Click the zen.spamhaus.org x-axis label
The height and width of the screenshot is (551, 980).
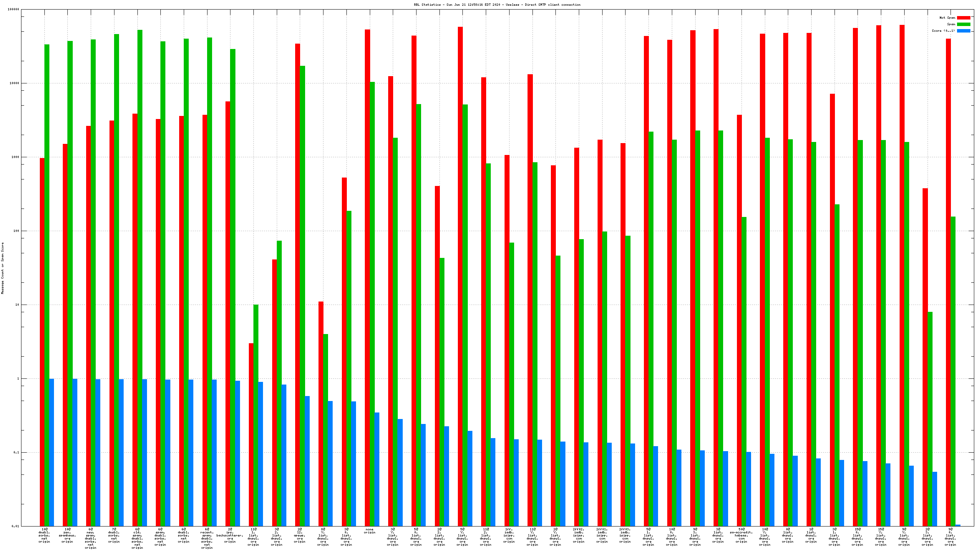(x=67, y=535)
